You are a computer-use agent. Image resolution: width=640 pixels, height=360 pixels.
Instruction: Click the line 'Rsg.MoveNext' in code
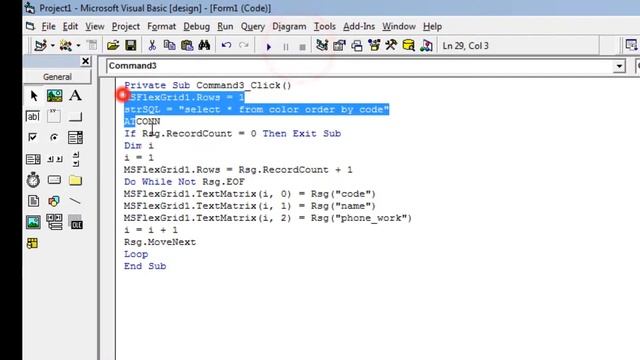point(160,242)
